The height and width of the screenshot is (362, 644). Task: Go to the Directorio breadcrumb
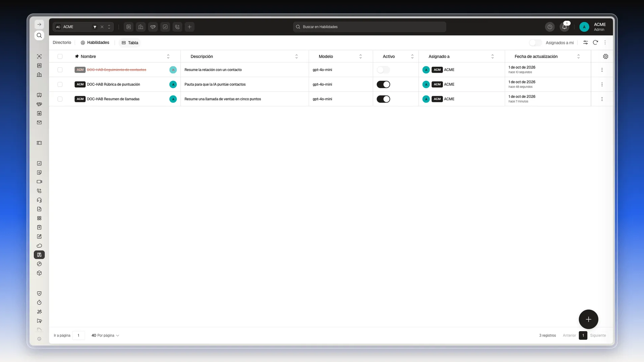[x=62, y=43]
